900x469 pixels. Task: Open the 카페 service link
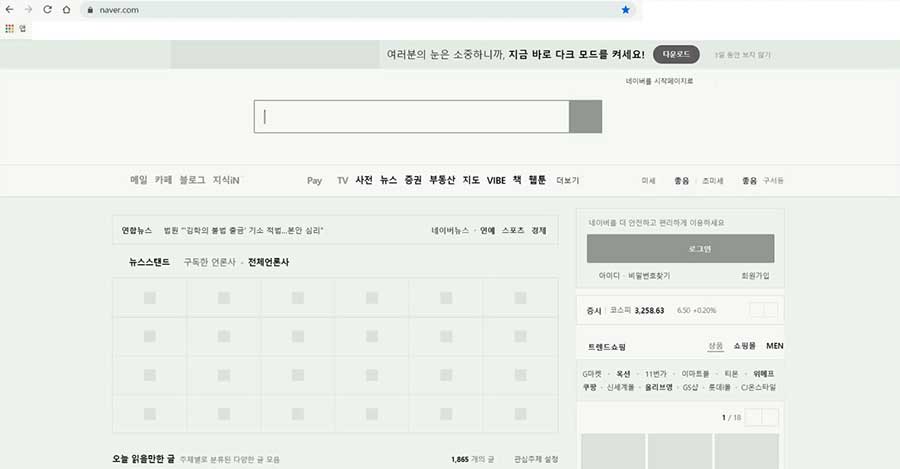click(164, 180)
